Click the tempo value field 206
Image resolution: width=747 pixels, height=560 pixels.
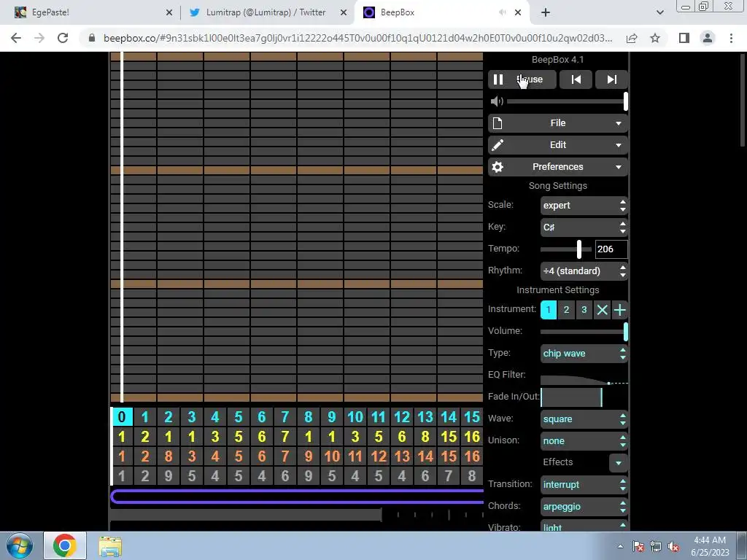[x=611, y=249]
